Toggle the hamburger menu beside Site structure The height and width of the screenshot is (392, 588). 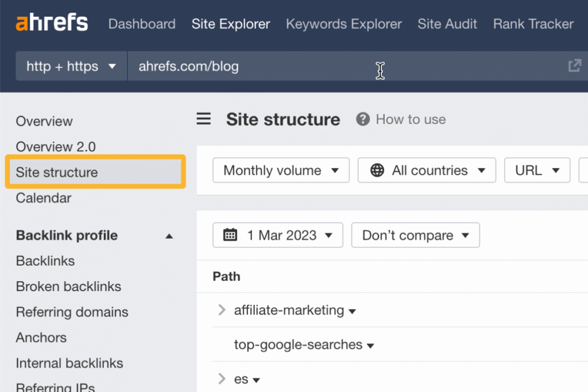(204, 119)
